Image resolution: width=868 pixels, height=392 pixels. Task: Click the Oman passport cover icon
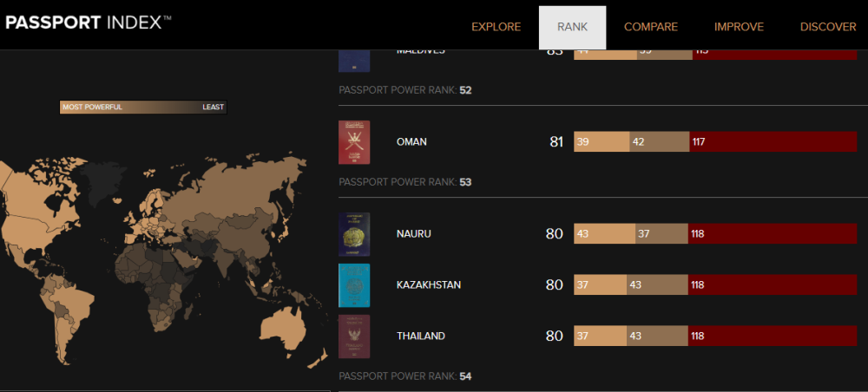tap(354, 142)
